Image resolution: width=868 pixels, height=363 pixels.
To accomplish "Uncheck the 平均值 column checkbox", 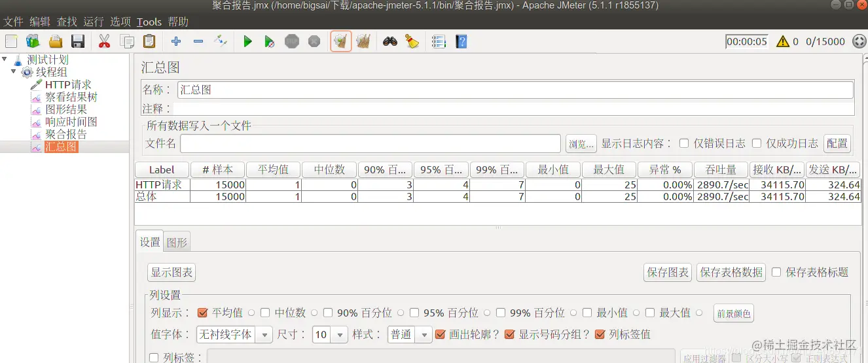I will (x=202, y=313).
